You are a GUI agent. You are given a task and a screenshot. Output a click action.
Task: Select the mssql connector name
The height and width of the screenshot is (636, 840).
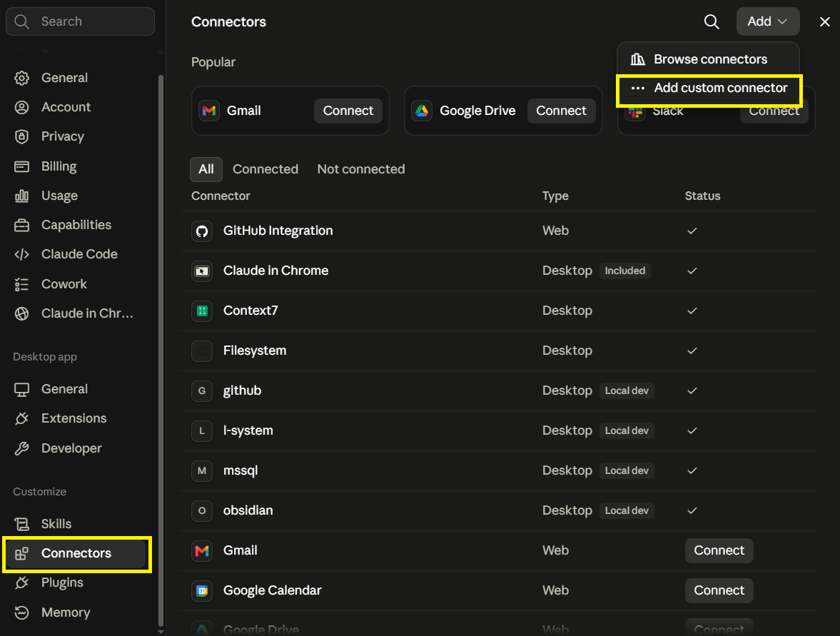(x=241, y=471)
